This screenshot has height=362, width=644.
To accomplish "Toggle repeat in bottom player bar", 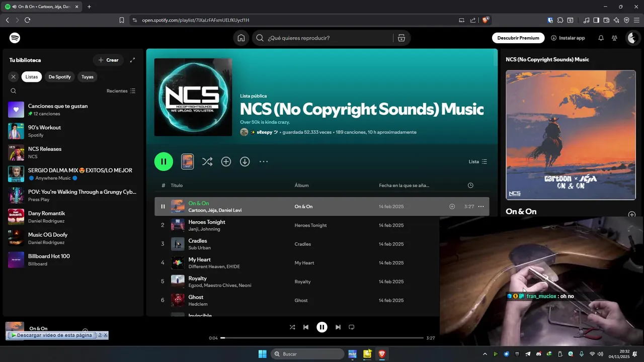I will (352, 327).
